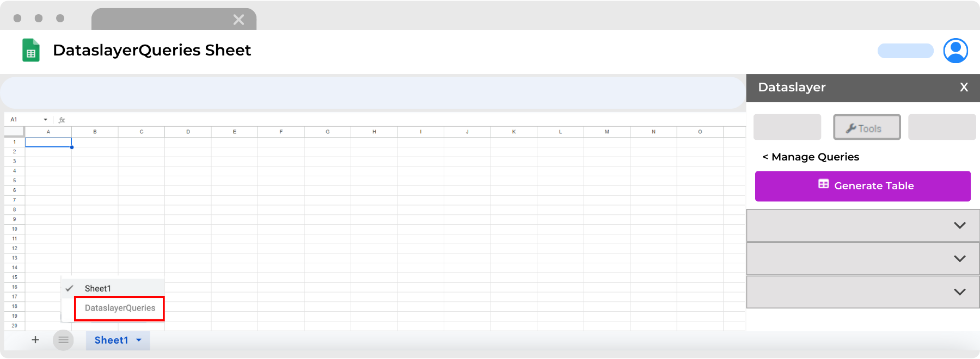Viewport: 980px width, 359px height.
Task: Click column header C
Action: click(142, 131)
